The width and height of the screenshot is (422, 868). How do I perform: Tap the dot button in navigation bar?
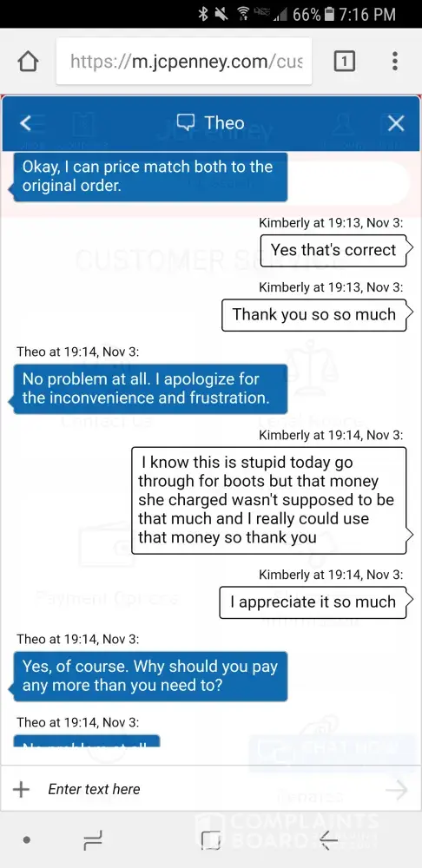(x=26, y=840)
